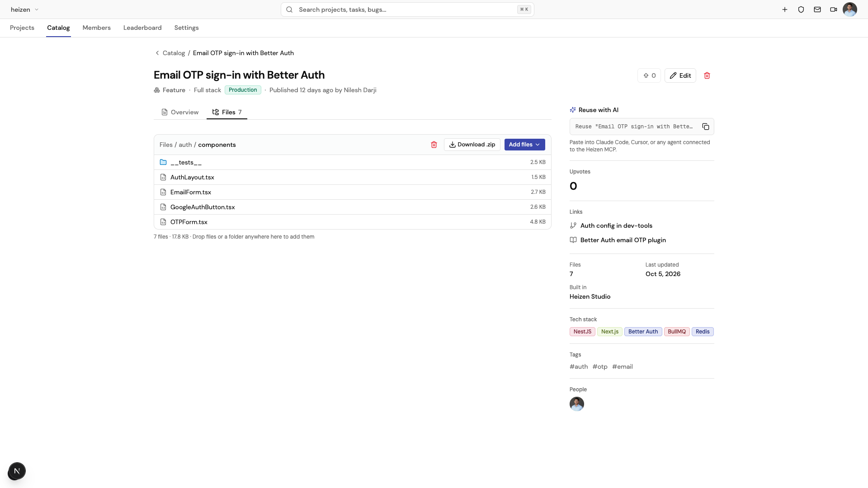Click the Better Auth tech stack chip
The image size is (868, 488).
[643, 332]
